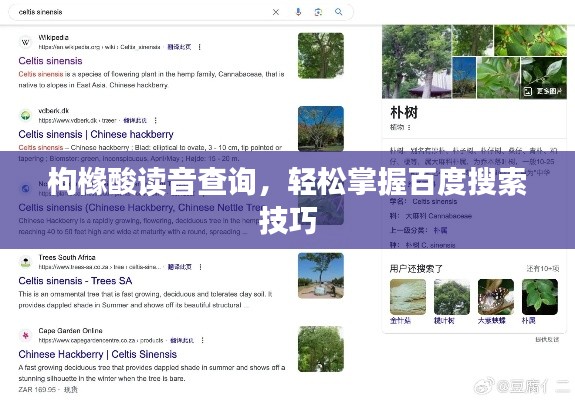Open the options icon beside 植物 label
This screenshot has width=575, height=400.
point(409,127)
